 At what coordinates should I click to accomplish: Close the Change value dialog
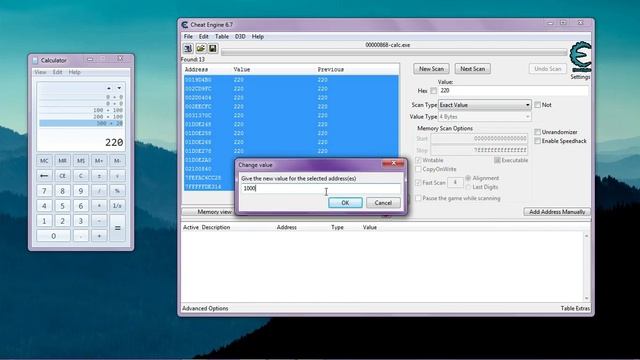coord(393,163)
